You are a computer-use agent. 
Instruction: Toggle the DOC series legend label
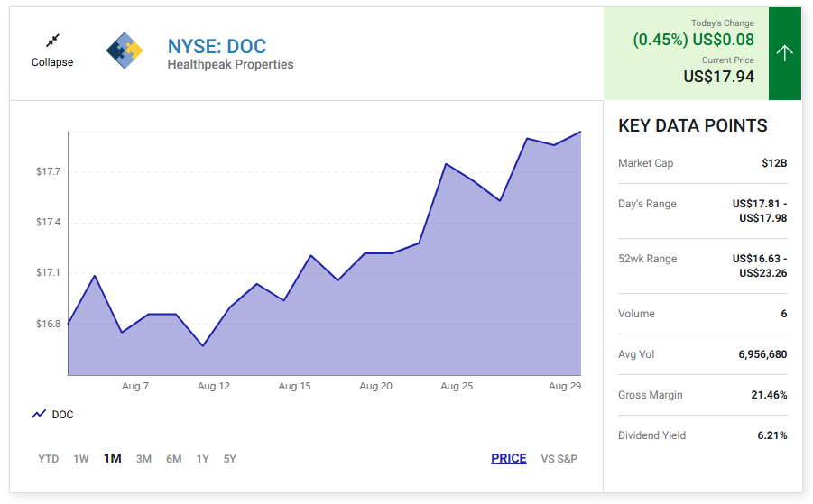point(63,415)
